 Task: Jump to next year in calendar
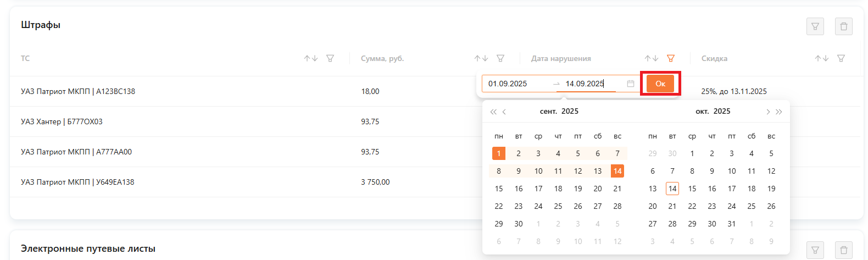779,112
